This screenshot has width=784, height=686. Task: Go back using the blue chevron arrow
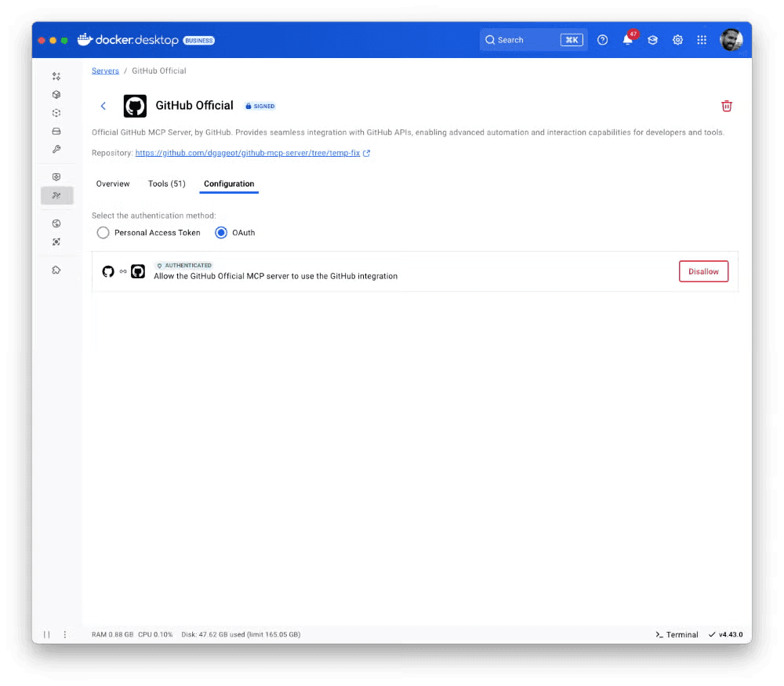click(103, 106)
